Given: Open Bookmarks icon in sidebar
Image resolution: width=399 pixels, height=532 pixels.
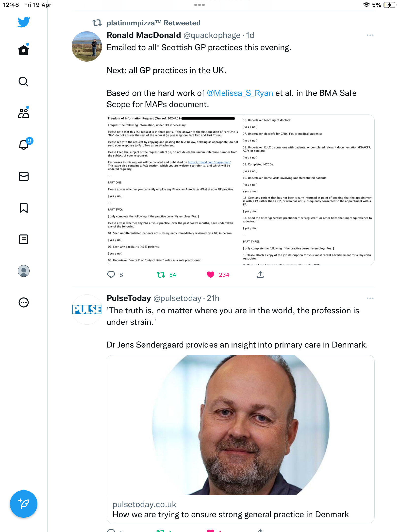Looking at the screenshot, I should click(24, 208).
